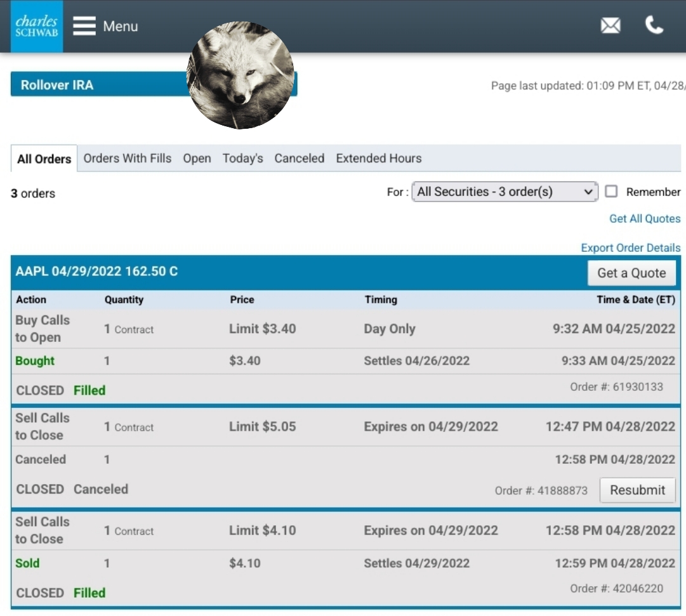Switch to Orders With Fills tab

(x=128, y=159)
